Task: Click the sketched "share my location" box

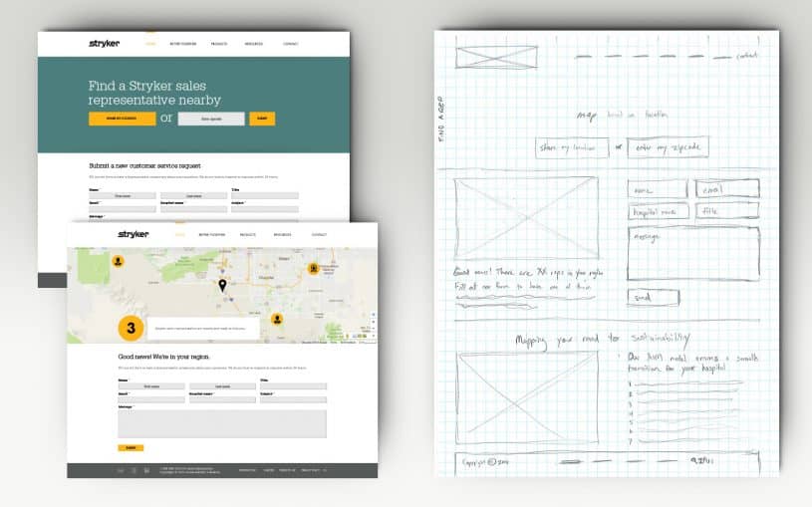Action: tap(572, 148)
